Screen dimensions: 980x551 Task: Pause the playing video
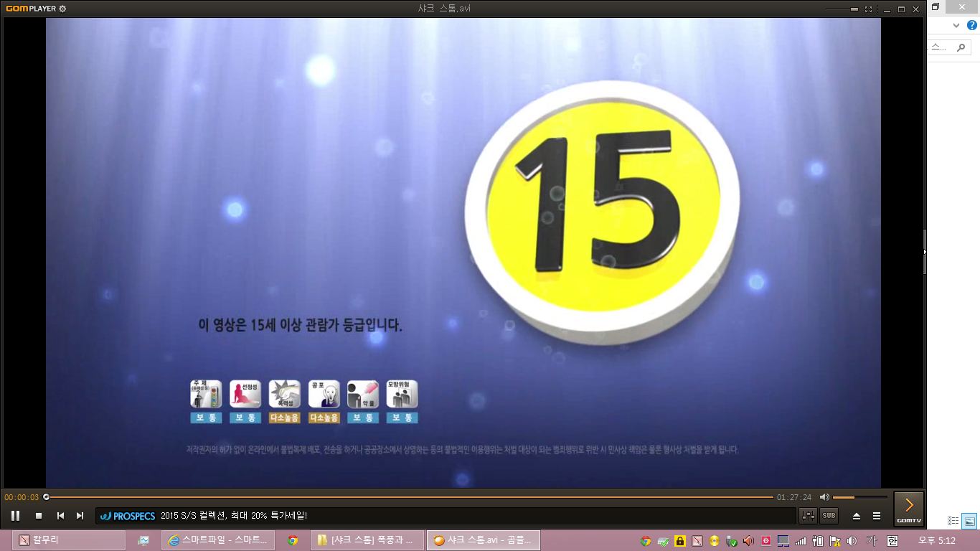[x=15, y=516]
